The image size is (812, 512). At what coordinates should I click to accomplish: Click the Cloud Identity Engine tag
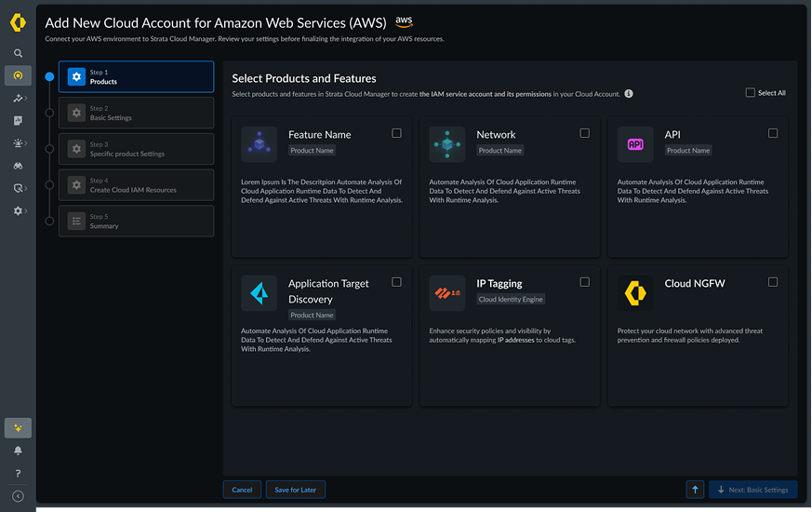[x=511, y=299]
